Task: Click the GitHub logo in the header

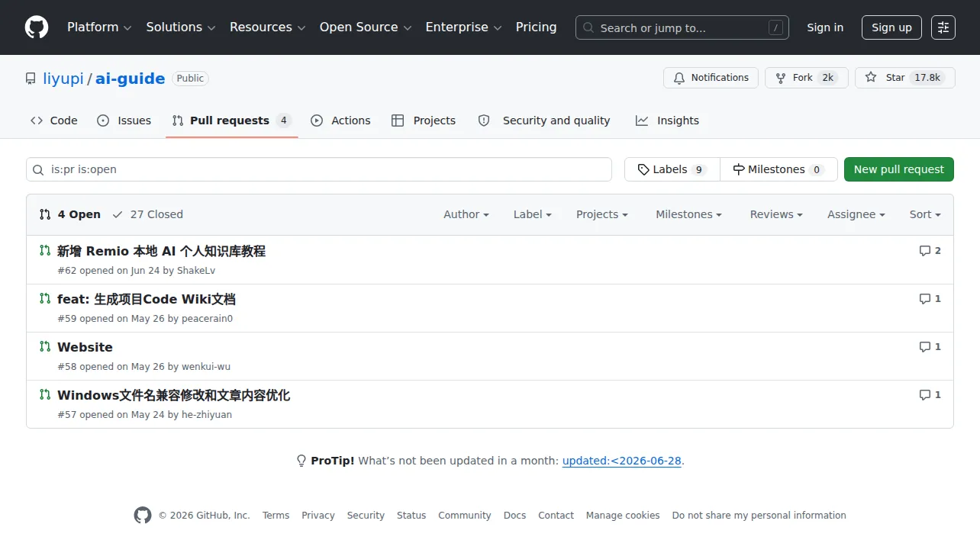Action: click(37, 27)
